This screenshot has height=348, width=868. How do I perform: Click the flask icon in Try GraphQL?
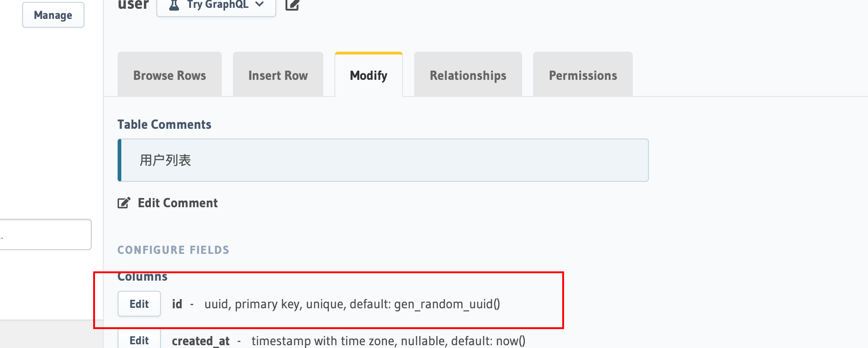coord(174,5)
